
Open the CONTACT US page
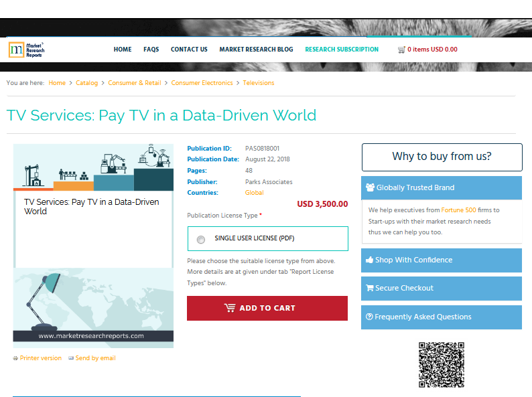point(189,50)
